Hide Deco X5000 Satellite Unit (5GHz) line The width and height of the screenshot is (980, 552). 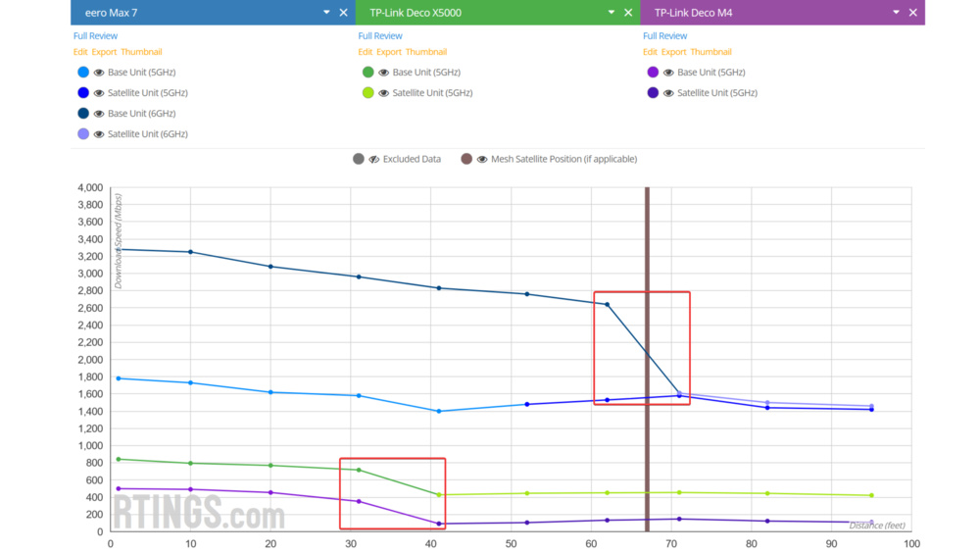click(384, 93)
